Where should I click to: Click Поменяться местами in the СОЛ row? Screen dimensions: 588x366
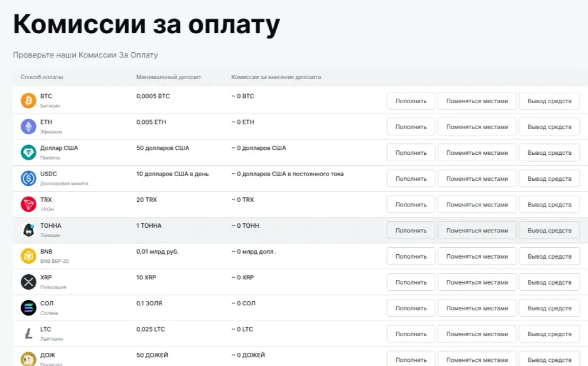coord(477,308)
